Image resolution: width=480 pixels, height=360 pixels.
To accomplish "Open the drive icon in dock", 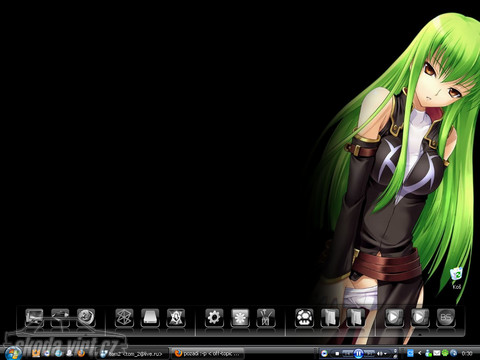I will click(x=150, y=317).
